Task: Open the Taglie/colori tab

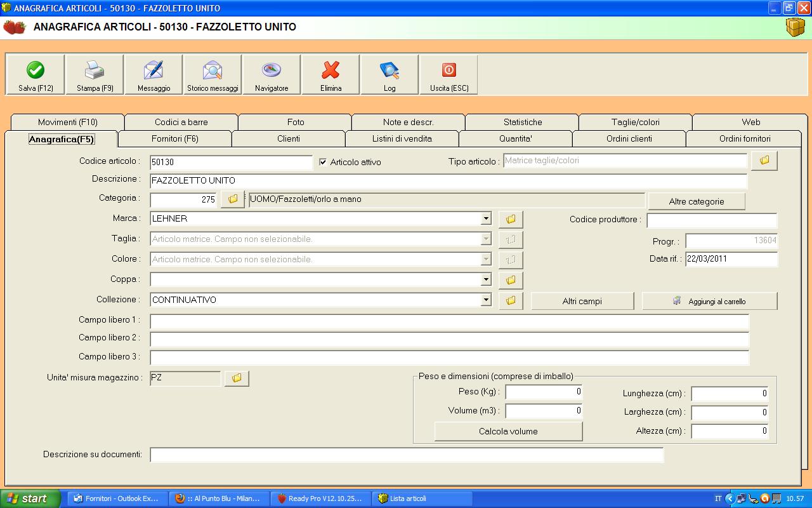Action: click(x=635, y=122)
